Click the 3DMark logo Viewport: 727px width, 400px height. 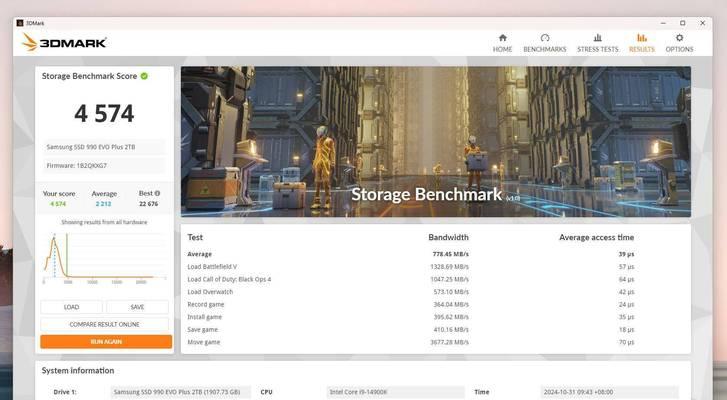click(x=64, y=43)
